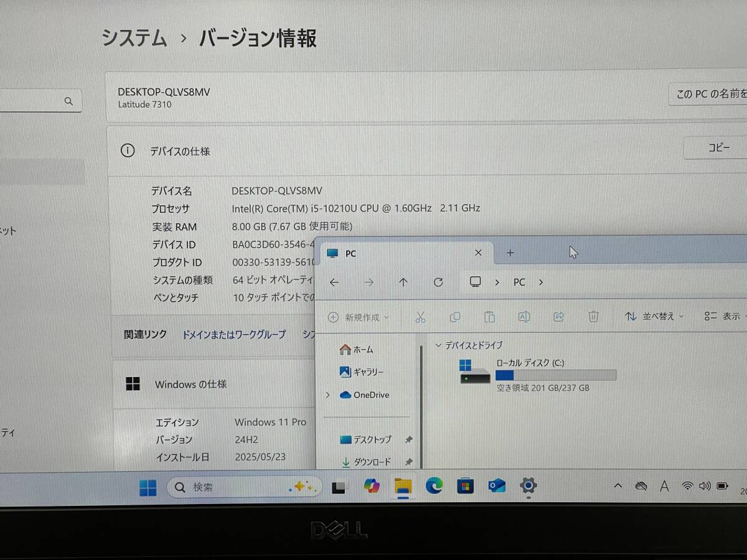
Task: Open the Wi-Fi network tray icon
Action: point(687,486)
